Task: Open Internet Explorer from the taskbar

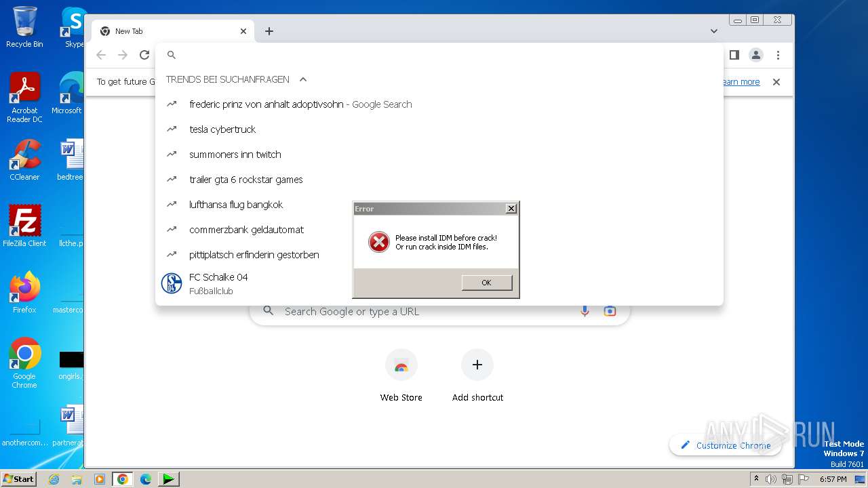Action: [x=54, y=479]
